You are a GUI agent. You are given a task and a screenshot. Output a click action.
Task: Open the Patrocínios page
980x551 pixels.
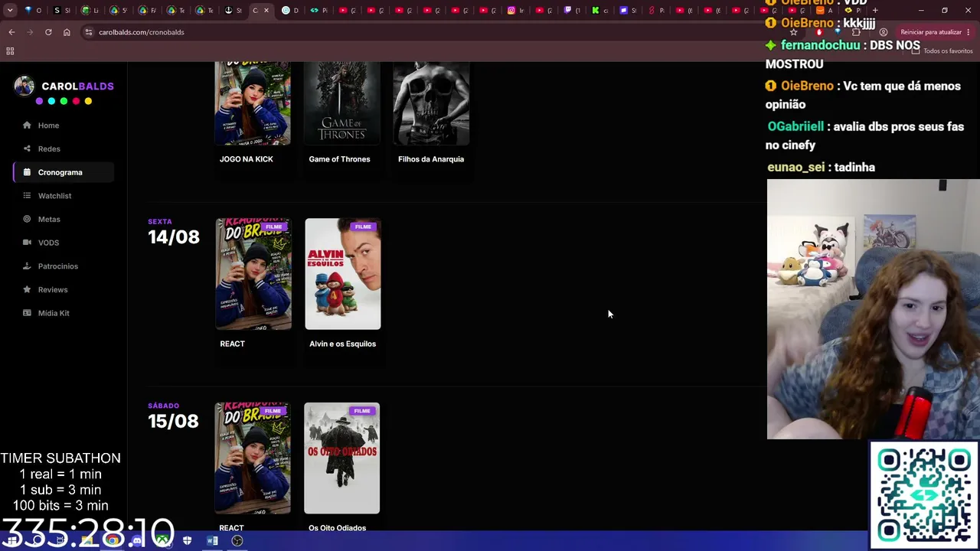tap(58, 266)
